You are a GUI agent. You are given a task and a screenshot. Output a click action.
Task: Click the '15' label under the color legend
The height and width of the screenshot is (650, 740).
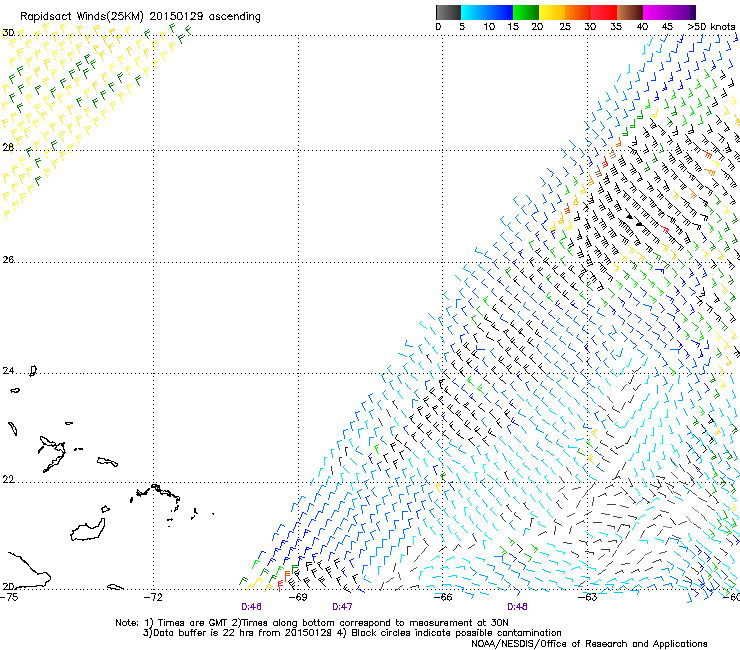coord(513,27)
